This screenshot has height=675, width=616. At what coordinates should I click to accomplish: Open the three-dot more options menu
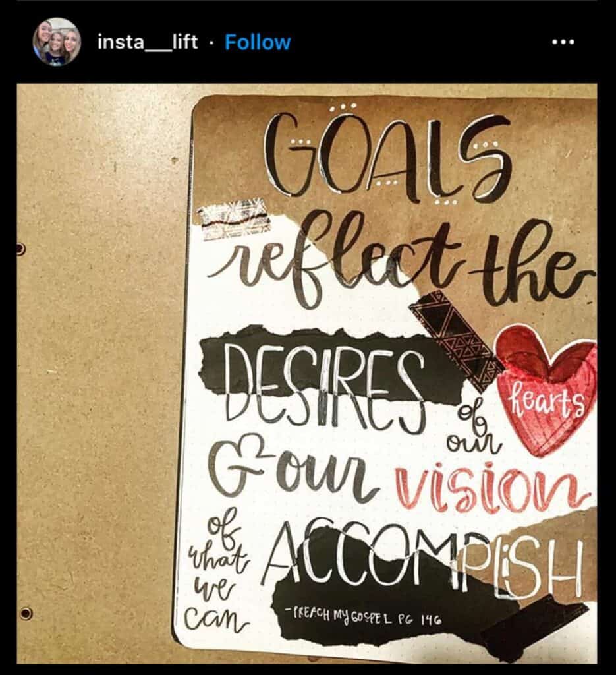563,42
